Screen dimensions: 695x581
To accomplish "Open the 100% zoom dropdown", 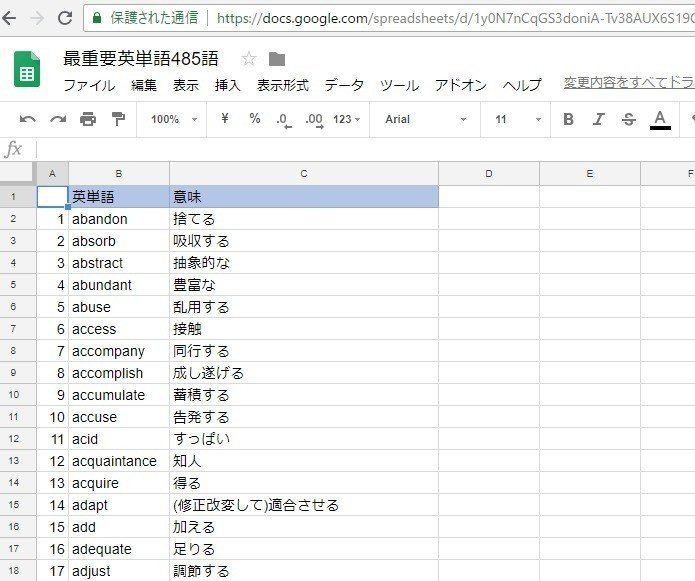I will pos(173,119).
